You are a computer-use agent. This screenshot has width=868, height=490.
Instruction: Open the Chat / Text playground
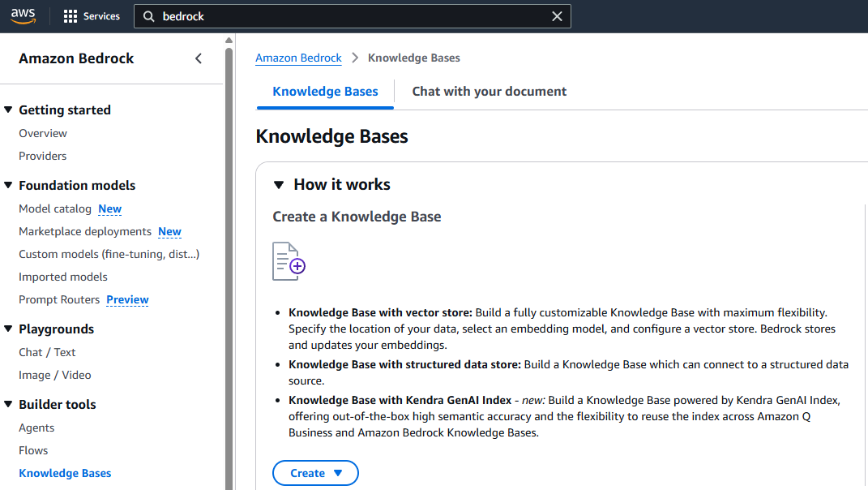[x=47, y=353]
